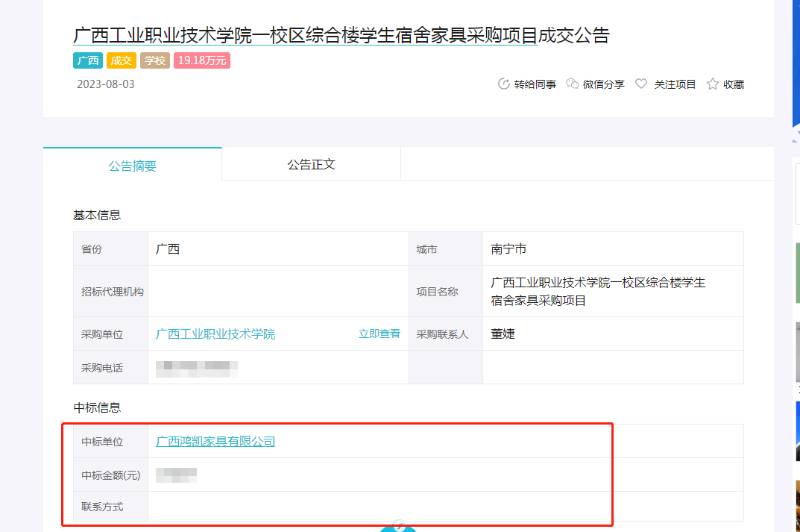Click the announcement title heading
800x532 pixels.
click(x=341, y=35)
